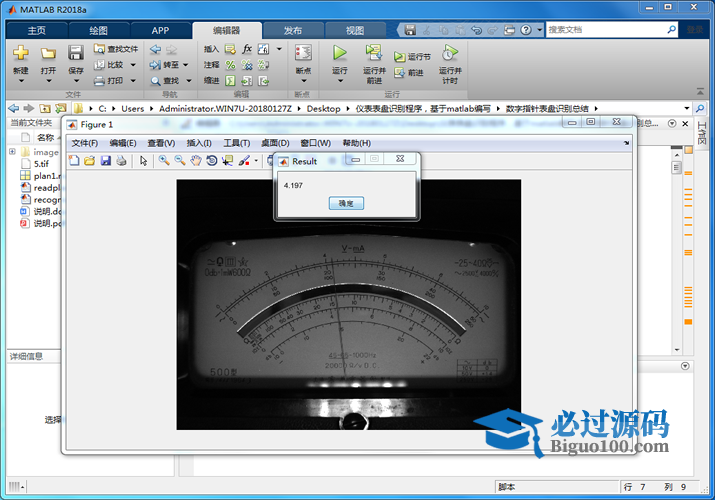
Task: Select the Pan hand tool in Figure 1
Action: 196,160
